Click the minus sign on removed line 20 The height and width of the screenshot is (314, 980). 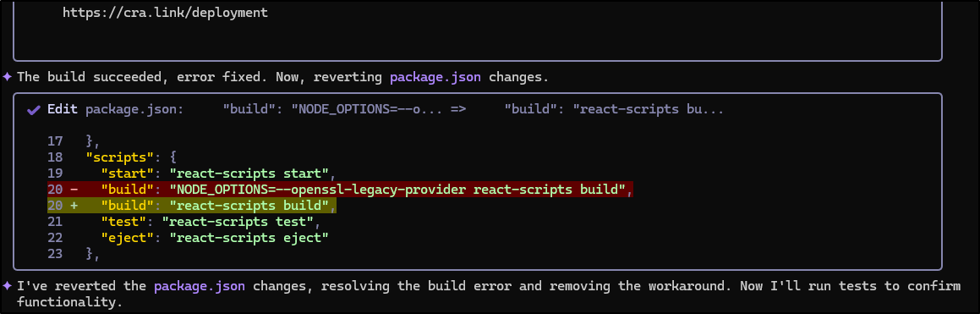74,189
